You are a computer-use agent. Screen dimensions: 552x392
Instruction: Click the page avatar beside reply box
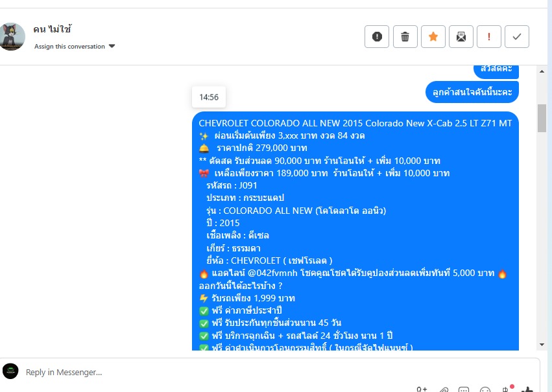pos(10,371)
